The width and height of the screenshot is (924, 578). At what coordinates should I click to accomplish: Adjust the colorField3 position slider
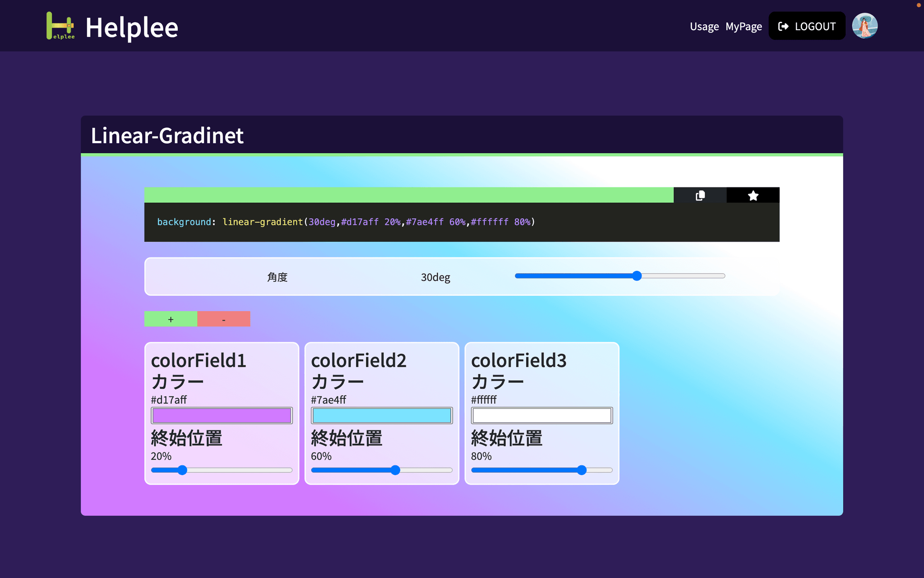[582, 470]
